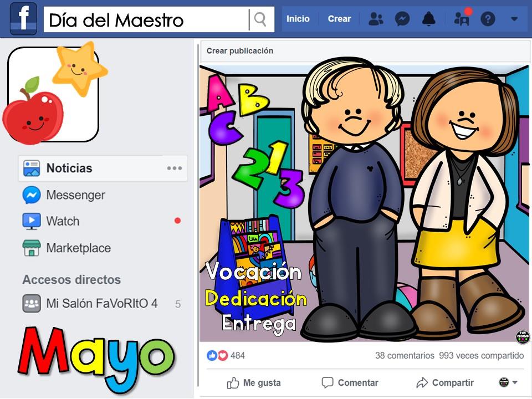Click the Facebook logo icon
Screen dimensions: 532x399
point(23,18)
